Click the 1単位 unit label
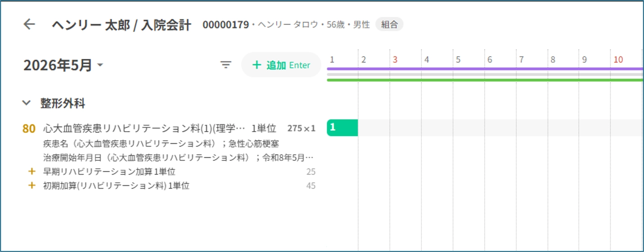 point(264,128)
